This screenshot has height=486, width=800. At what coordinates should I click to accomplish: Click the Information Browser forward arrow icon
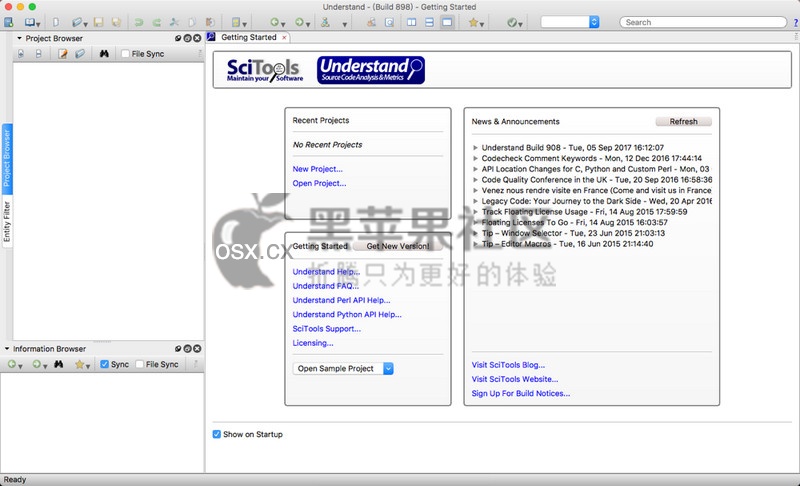36,364
